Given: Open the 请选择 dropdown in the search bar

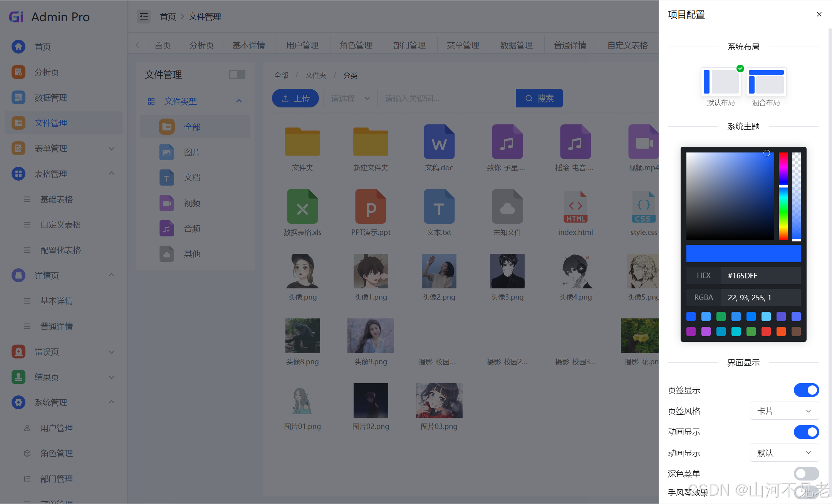Looking at the screenshot, I should click(350, 99).
